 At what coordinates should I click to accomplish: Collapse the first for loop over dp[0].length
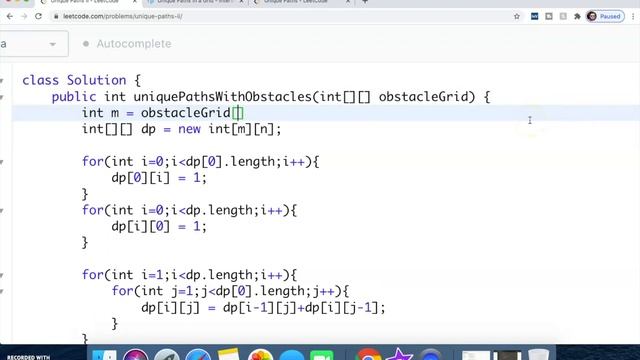click(x=2, y=162)
